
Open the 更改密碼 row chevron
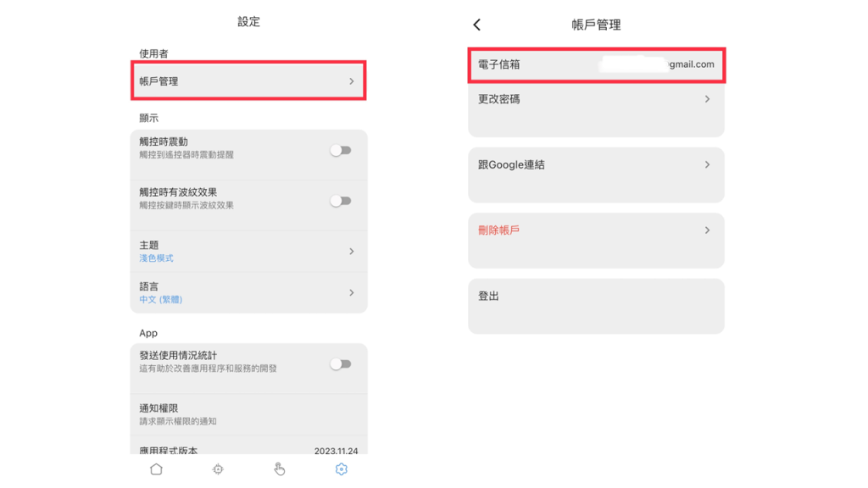tap(707, 99)
